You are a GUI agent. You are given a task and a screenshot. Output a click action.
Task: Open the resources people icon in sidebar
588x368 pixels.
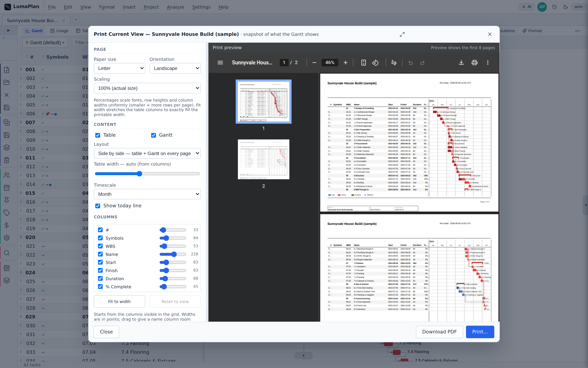[x=7, y=175]
